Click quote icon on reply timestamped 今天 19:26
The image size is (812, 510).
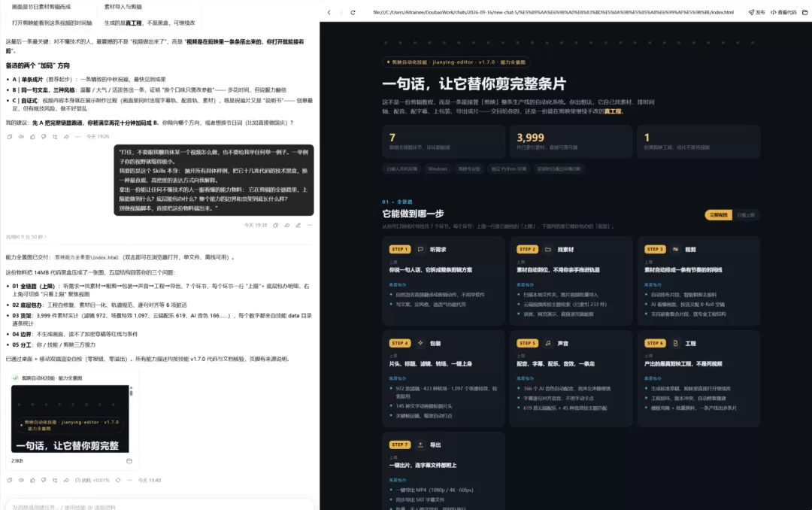point(55,137)
